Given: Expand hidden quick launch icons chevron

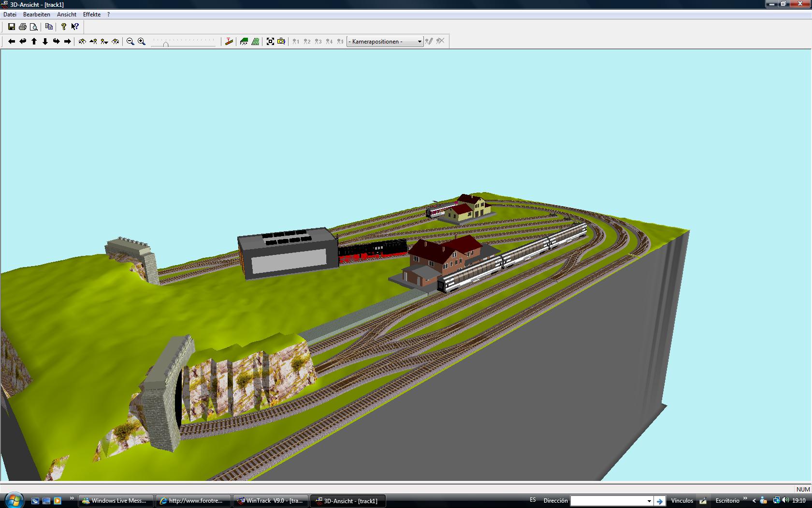Looking at the screenshot, I should 72,498.
